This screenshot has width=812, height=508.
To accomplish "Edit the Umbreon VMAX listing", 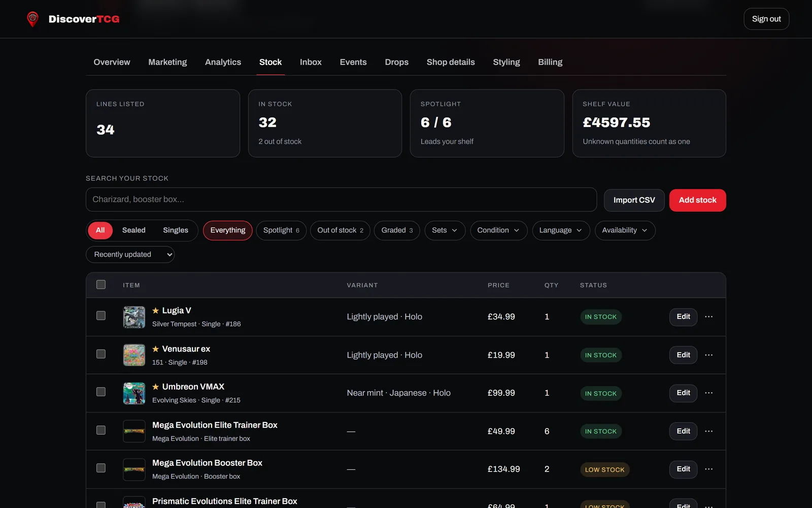I will (x=683, y=393).
